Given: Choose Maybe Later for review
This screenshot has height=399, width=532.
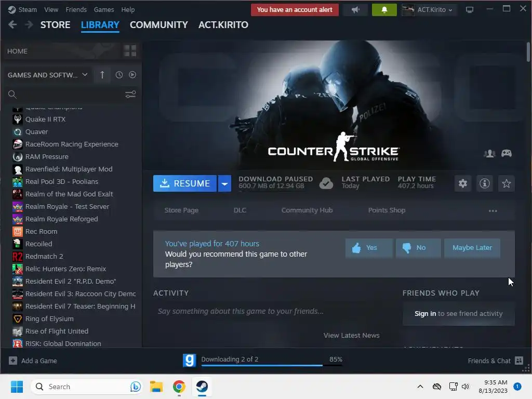Looking at the screenshot, I should (x=472, y=248).
